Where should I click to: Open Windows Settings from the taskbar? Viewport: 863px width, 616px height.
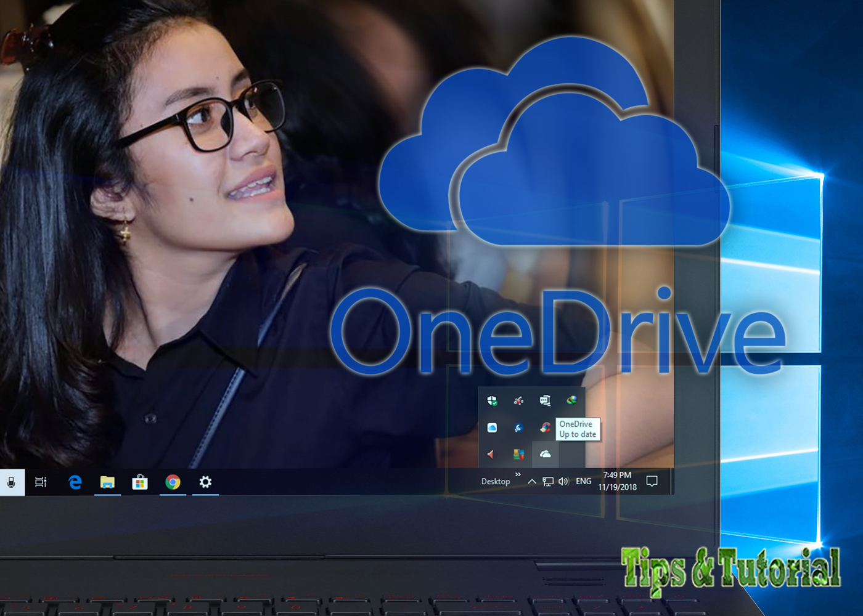[206, 483]
